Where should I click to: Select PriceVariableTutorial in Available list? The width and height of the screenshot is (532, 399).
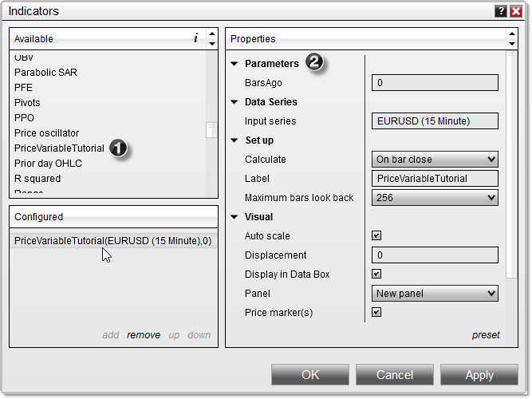click(59, 148)
